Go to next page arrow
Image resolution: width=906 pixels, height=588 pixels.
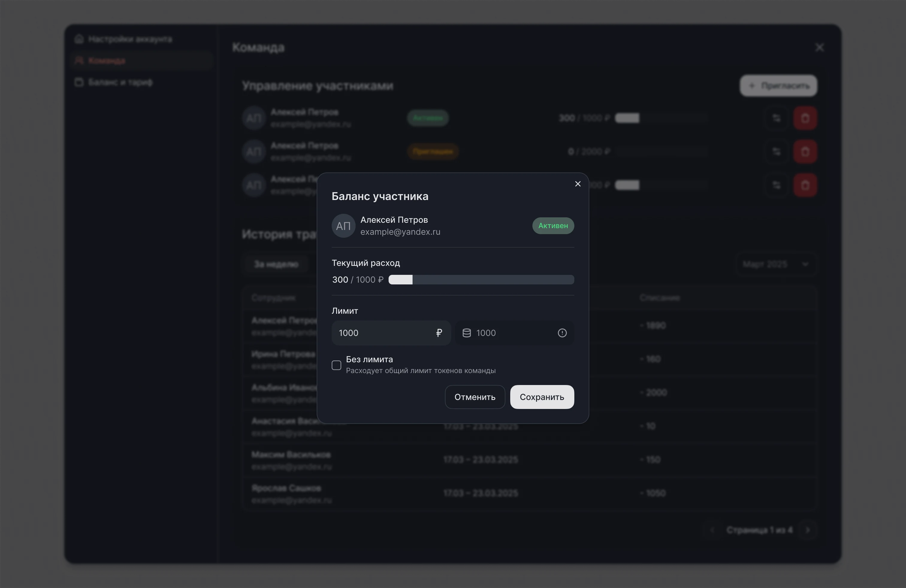(x=807, y=530)
